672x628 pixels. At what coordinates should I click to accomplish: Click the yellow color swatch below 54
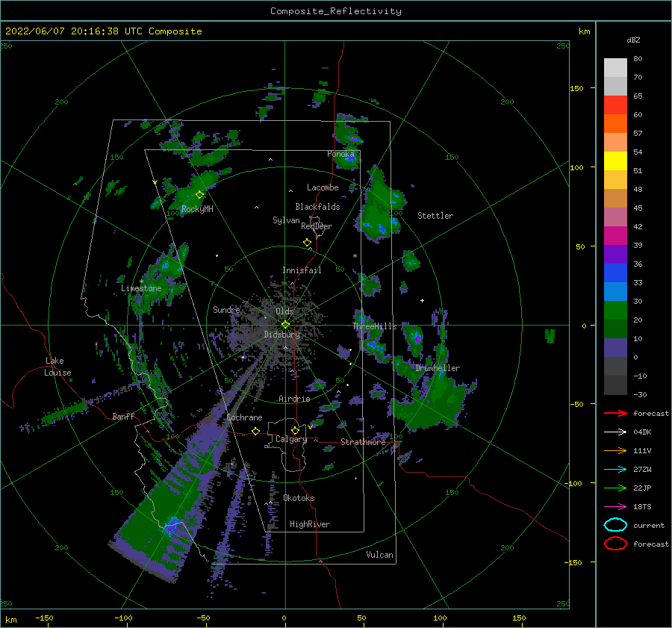615,161
